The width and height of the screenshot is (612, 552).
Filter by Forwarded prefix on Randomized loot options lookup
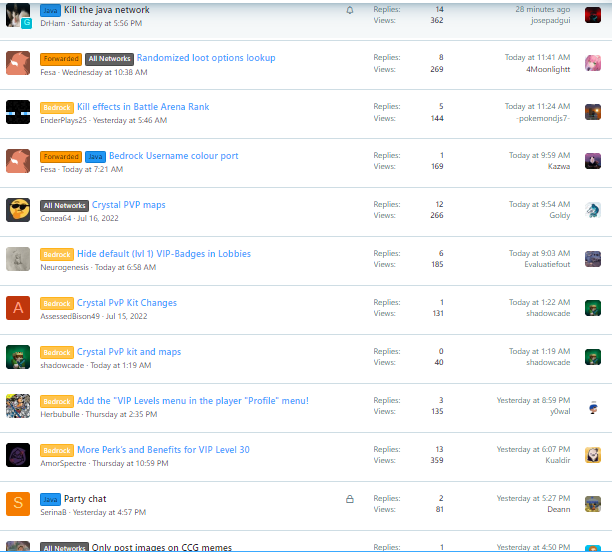[61, 59]
